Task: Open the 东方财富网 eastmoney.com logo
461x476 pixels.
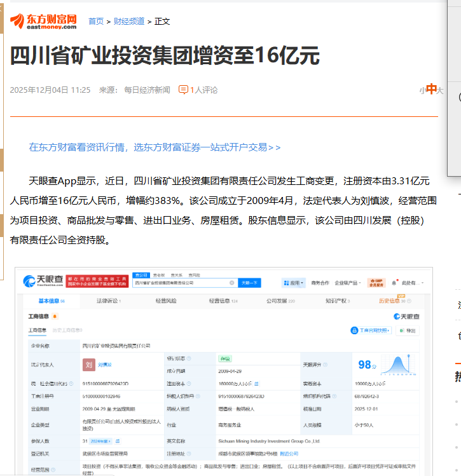Action: click(43, 21)
